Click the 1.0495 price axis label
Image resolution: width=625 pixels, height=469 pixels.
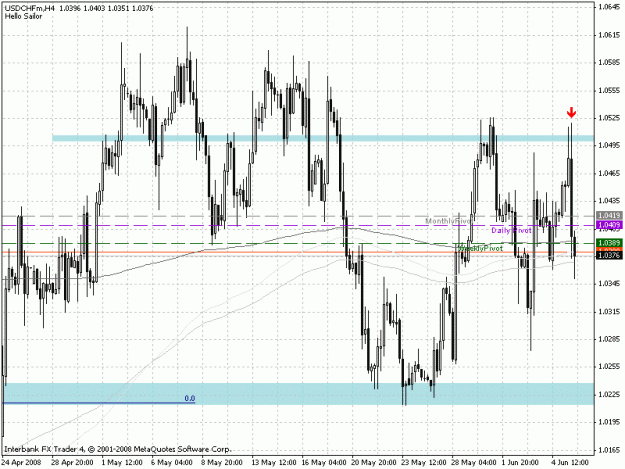coord(609,145)
